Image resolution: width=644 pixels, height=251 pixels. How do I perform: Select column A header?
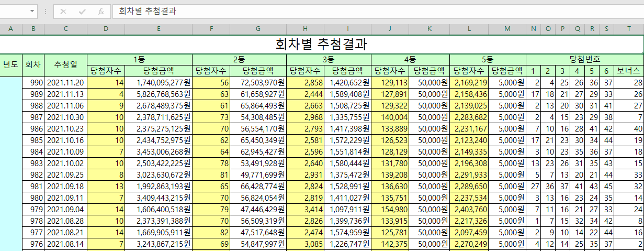[11, 29]
